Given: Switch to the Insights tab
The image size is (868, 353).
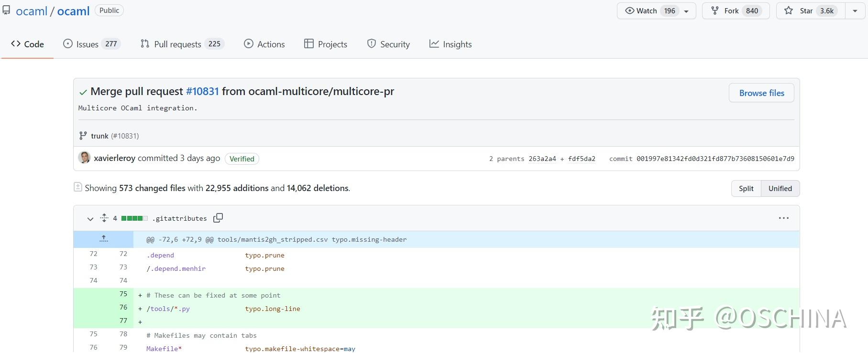Looking at the screenshot, I should point(450,44).
